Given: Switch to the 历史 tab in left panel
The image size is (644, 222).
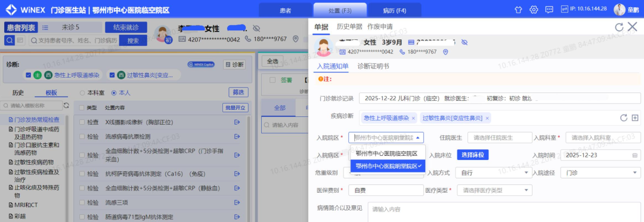Looking at the screenshot, I should (x=18, y=93).
